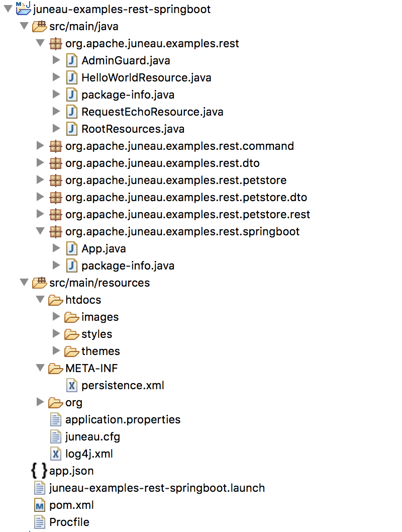Click the project icon for juneau-examples-rest-springboot
This screenshot has width=402, height=532.
(23, 9)
